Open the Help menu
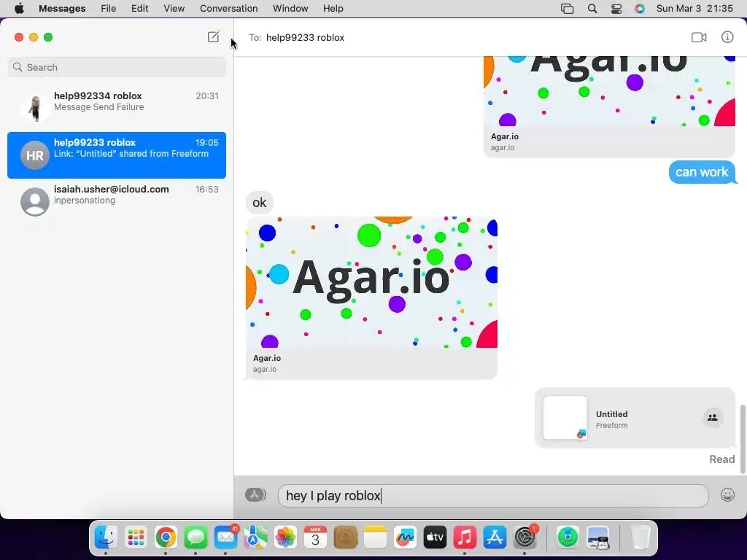This screenshot has height=560, width=747. click(333, 9)
